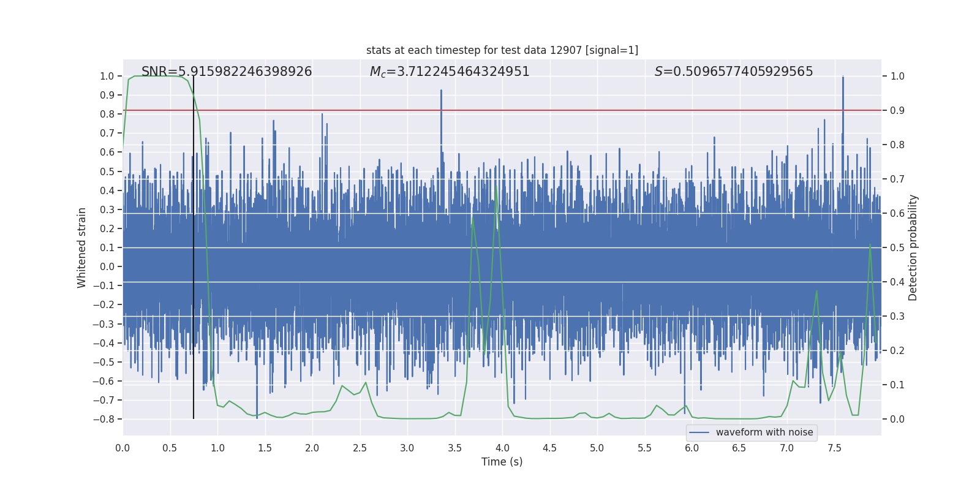Click the 'waveform with noise' legend label
Screen dimensions: 980x490
(x=764, y=432)
